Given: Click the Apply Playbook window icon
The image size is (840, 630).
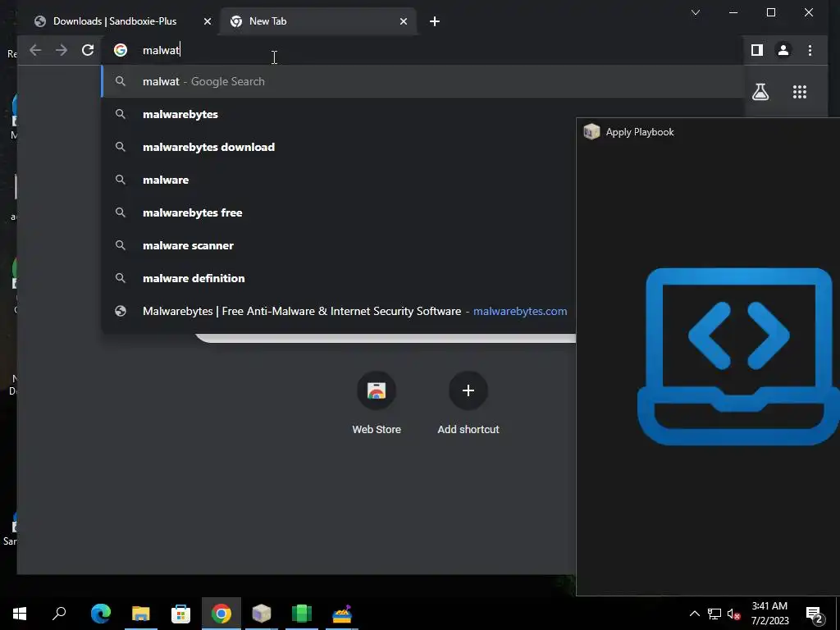Looking at the screenshot, I should point(591,132).
